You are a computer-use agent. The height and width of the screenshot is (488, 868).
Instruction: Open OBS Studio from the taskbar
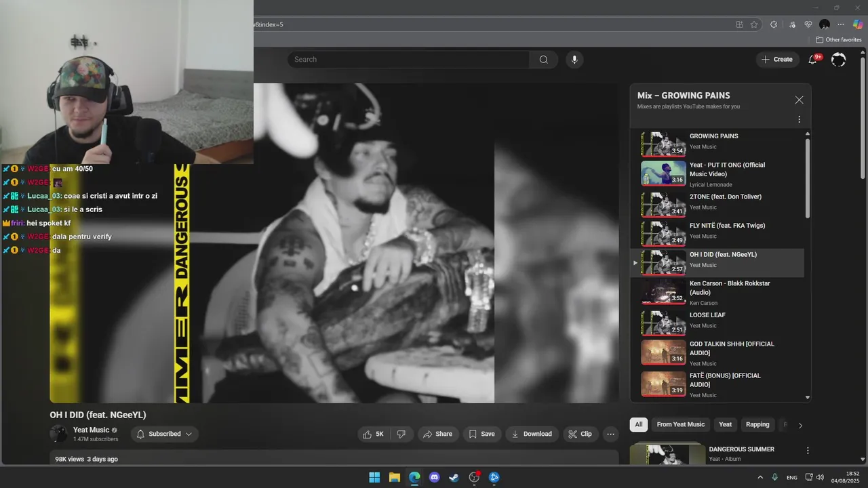point(474,478)
